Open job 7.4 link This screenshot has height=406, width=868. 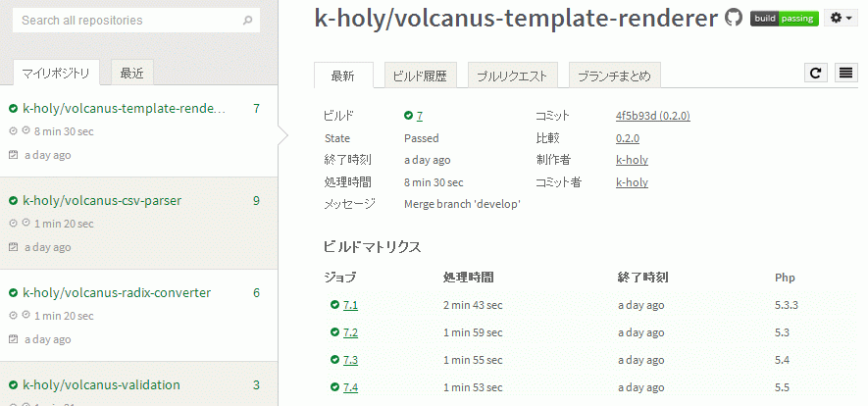pyautogui.click(x=350, y=387)
